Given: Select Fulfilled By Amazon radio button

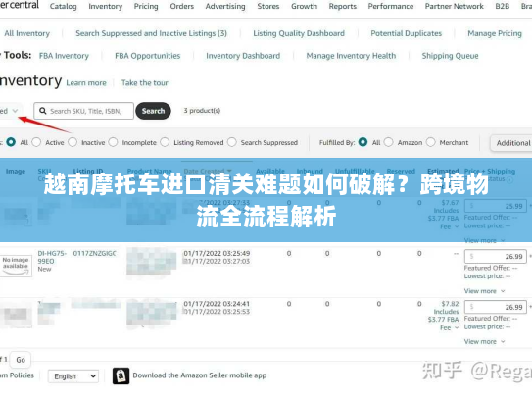Looking at the screenshot, I should pos(389,142).
